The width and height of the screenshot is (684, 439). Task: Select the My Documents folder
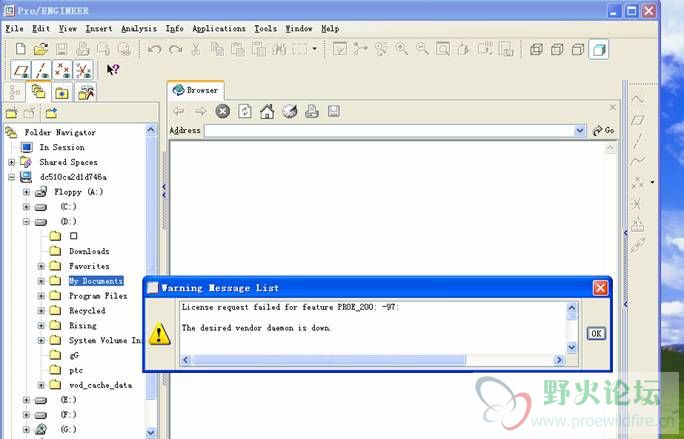tap(96, 281)
